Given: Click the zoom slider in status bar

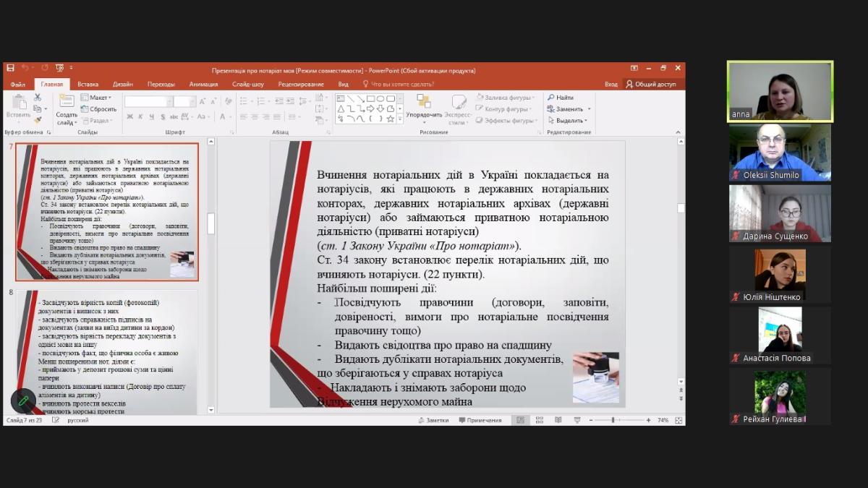Looking at the screenshot, I should coord(613,420).
